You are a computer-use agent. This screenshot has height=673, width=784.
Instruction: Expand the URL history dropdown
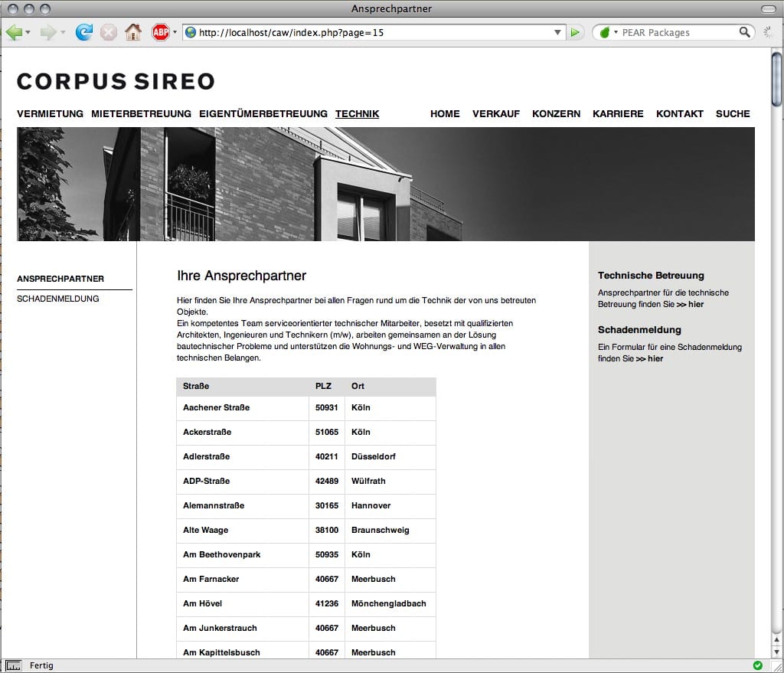coord(557,32)
